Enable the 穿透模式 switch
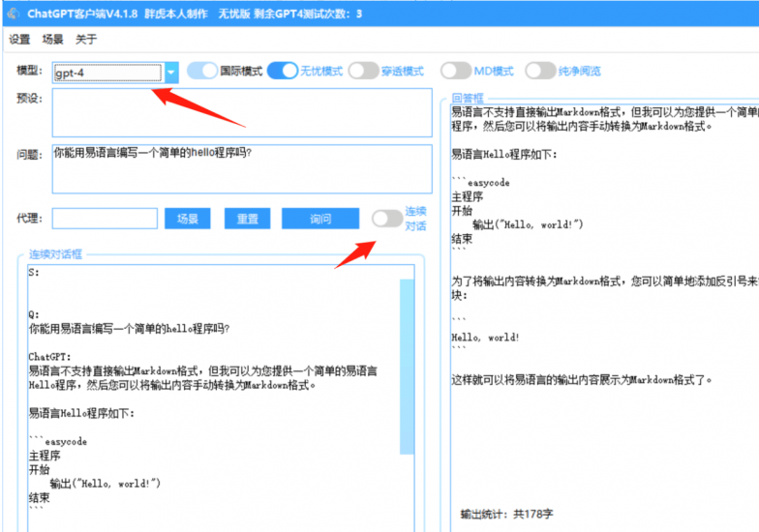Image resolution: width=759 pixels, height=532 pixels. point(364,72)
